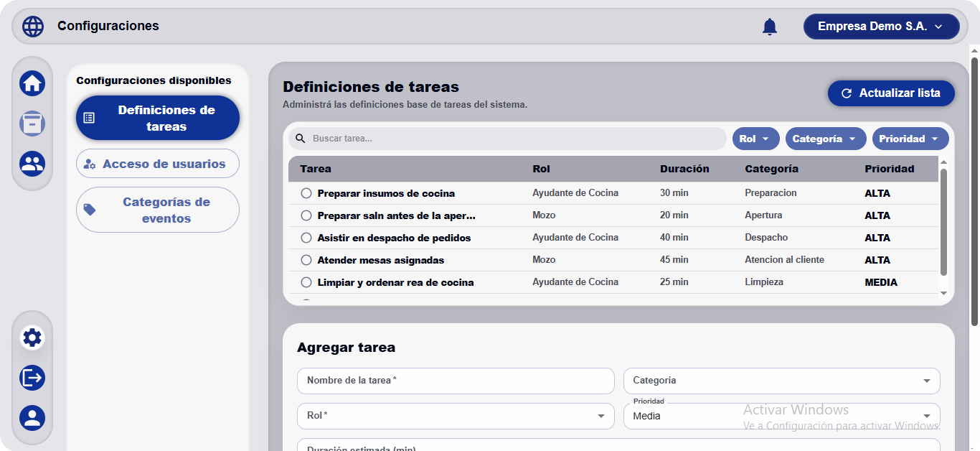This screenshot has width=980, height=451.
Task: Click the table scrollbar up arrow
Action: [x=943, y=162]
